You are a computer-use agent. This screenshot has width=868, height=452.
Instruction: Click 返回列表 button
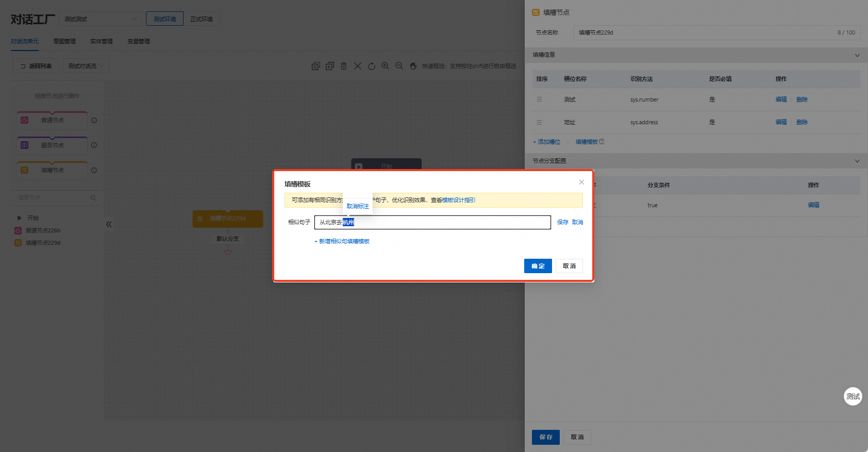36,66
